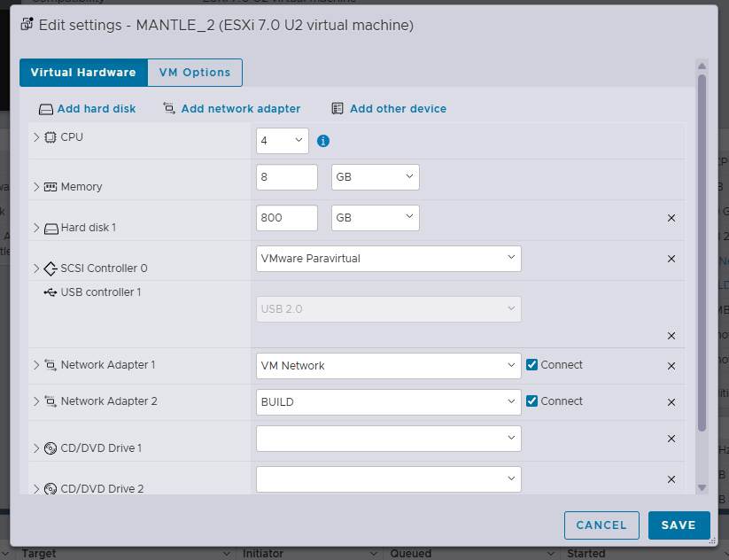729x560 pixels.
Task: Click the Add network adapter icon
Action: click(169, 108)
